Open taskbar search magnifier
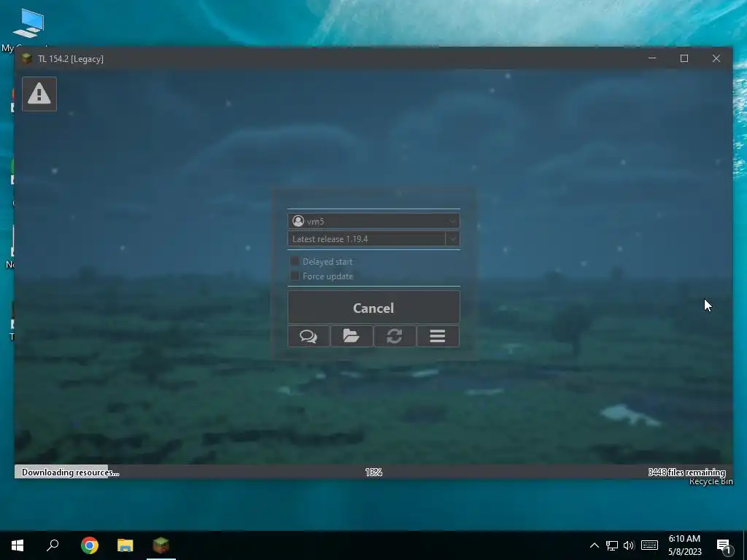Screen dimensions: 747x560 click(x=53, y=545)
